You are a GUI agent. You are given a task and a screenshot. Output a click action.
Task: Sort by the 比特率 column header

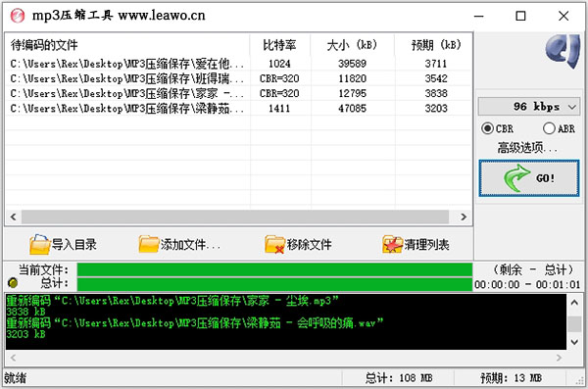coord(279,45)
